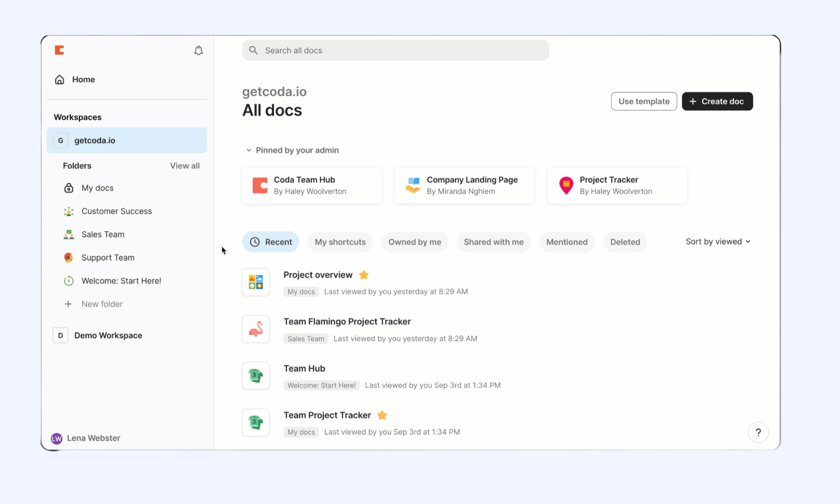Click the Support Team folder icon
Image resolution: width=840 pixels, height=504 pixels.
point(68,257)
